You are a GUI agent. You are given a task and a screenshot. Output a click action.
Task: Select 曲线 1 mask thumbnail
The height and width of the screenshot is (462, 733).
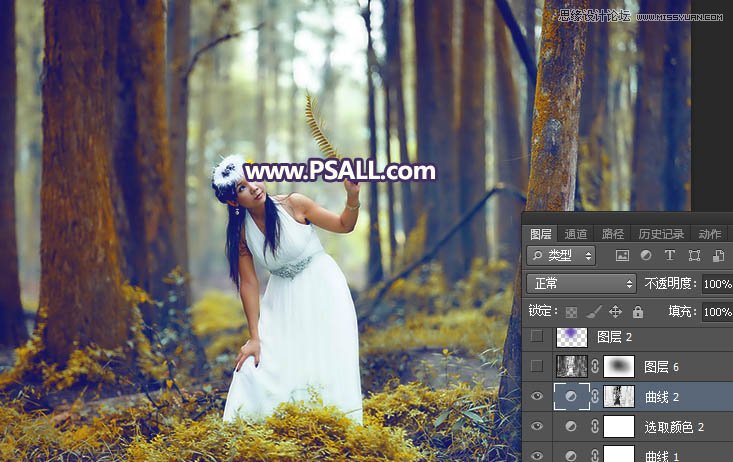(619, 455)
